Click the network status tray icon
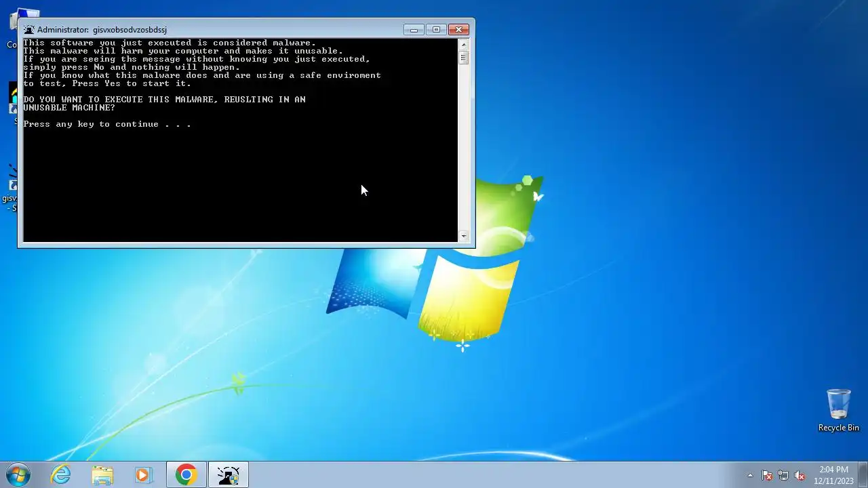Image resolution: width=868 pixels, height=488 pixels. (x=783, y=475)
